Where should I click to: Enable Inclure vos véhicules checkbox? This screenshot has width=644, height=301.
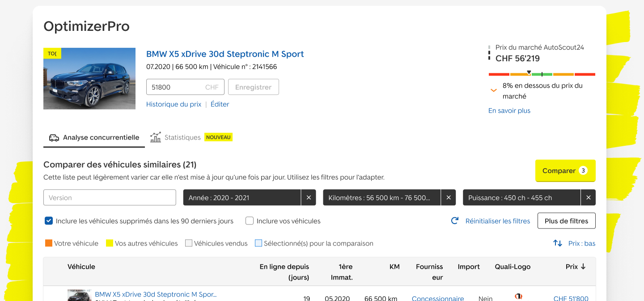(250, 221)
